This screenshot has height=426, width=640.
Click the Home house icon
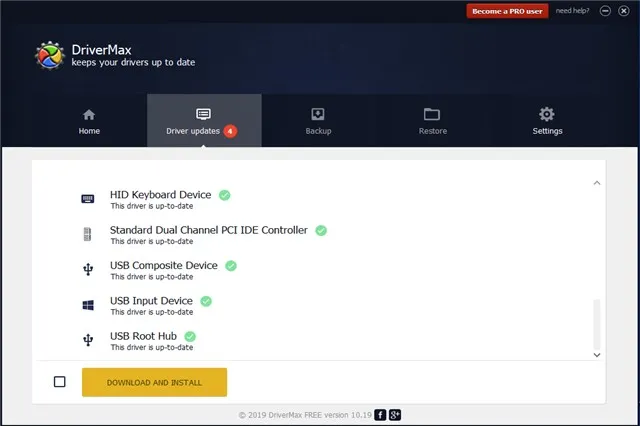pyautogui.click(x=89, y=115)
